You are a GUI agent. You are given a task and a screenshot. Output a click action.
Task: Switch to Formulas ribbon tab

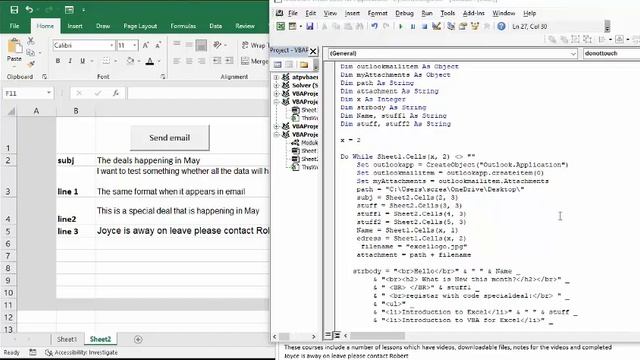coord(183,26)
